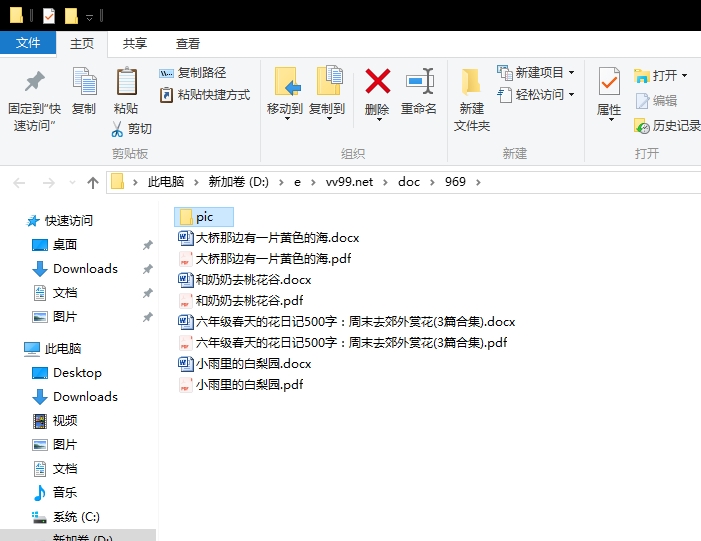Screen dimensions: 701x541
Task: Go to doc in address path
Action: point(409,182)
